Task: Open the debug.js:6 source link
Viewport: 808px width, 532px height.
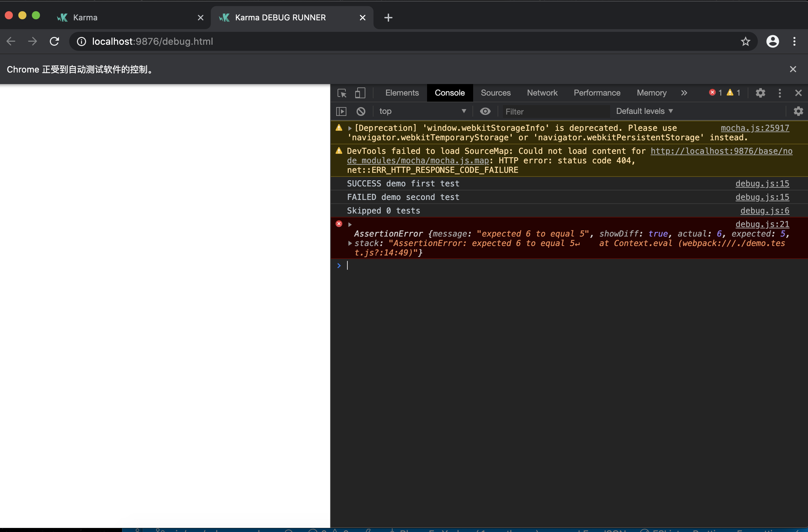Action: (x=765, y=211)
